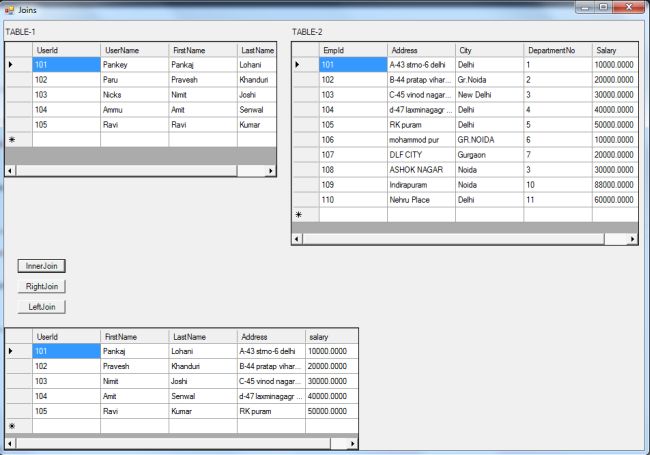Click LastName header in Table-1
This screenshot has width=650, height=455.
[x=257, y=50]
